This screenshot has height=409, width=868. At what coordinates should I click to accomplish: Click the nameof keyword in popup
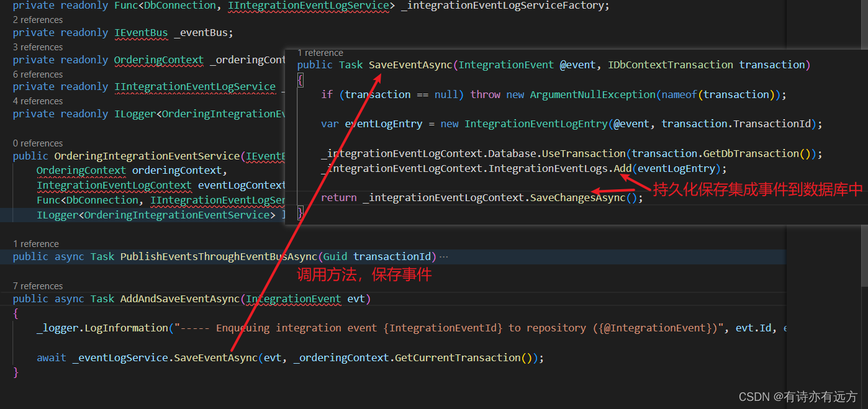pos(680,94)
